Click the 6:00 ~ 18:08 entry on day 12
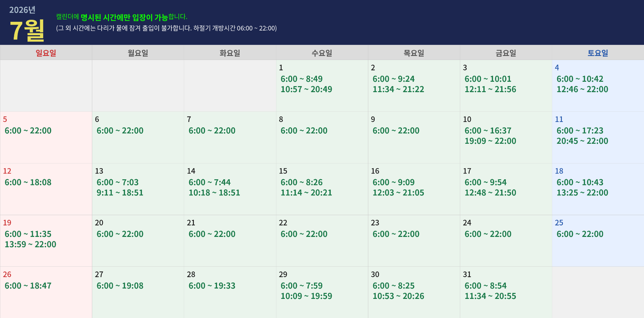The width and height of the screenshot is (644, 318). tap(28, 183)
